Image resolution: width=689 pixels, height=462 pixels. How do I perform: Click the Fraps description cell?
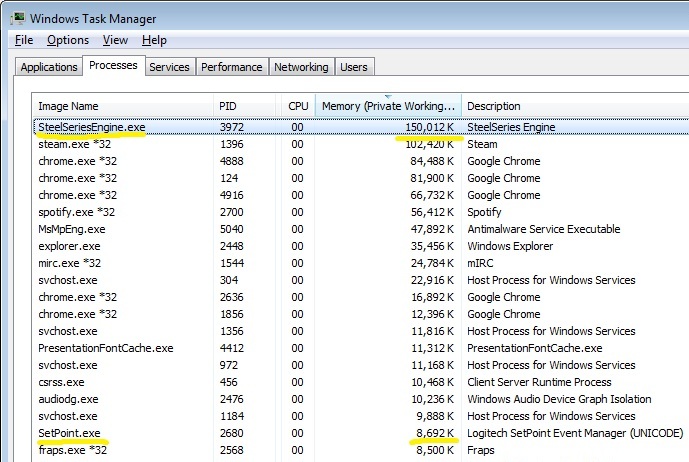pyautogui.click(x=480, y=450)
